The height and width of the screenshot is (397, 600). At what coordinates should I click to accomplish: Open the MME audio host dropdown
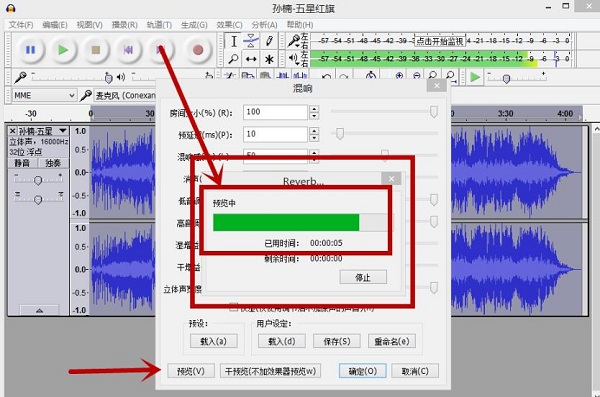(x=44, y=95)
